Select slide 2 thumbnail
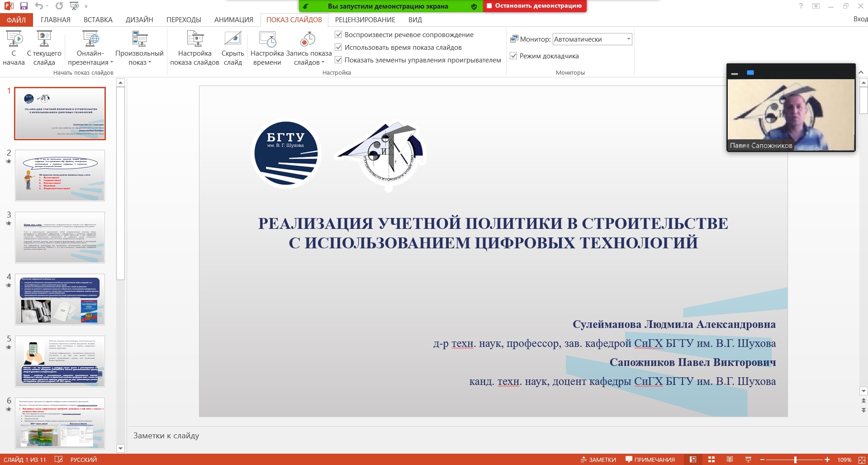This screenshot has height=465, width=868. [60, 176]
